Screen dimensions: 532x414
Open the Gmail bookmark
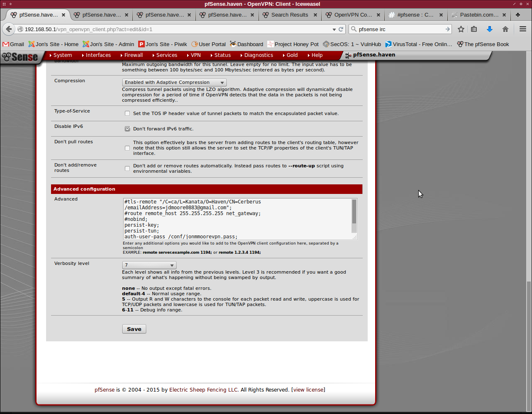13,44
